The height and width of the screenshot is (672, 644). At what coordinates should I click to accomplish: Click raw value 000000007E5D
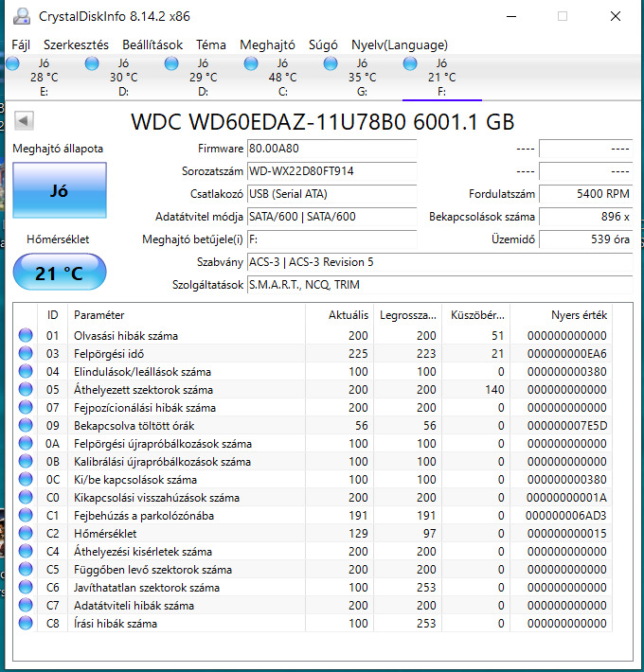click(x=567, y=426)
